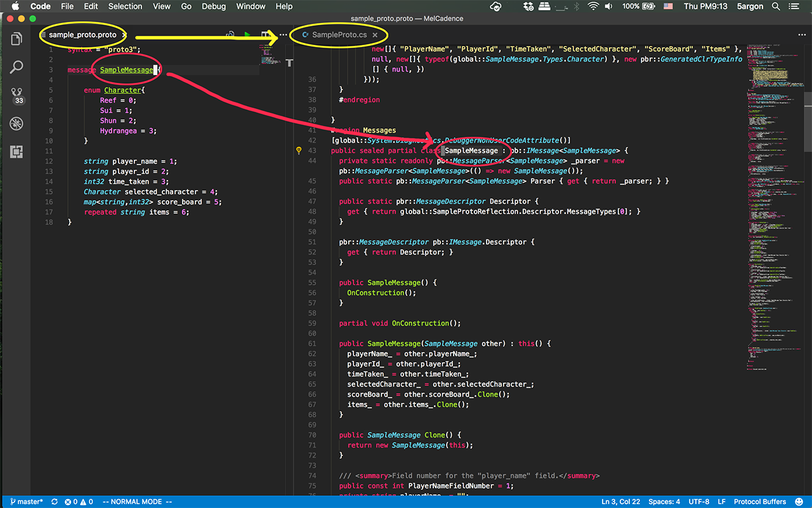This screenshot has height=508, width=812.
Task: Click the US flag input source icon
Action: (x=668, y=6)
